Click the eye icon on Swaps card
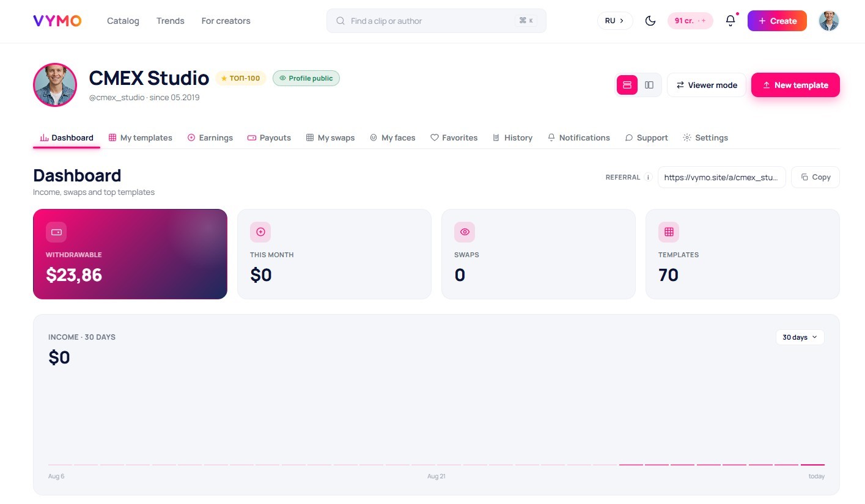865x504 pixels. coord(465,232)
